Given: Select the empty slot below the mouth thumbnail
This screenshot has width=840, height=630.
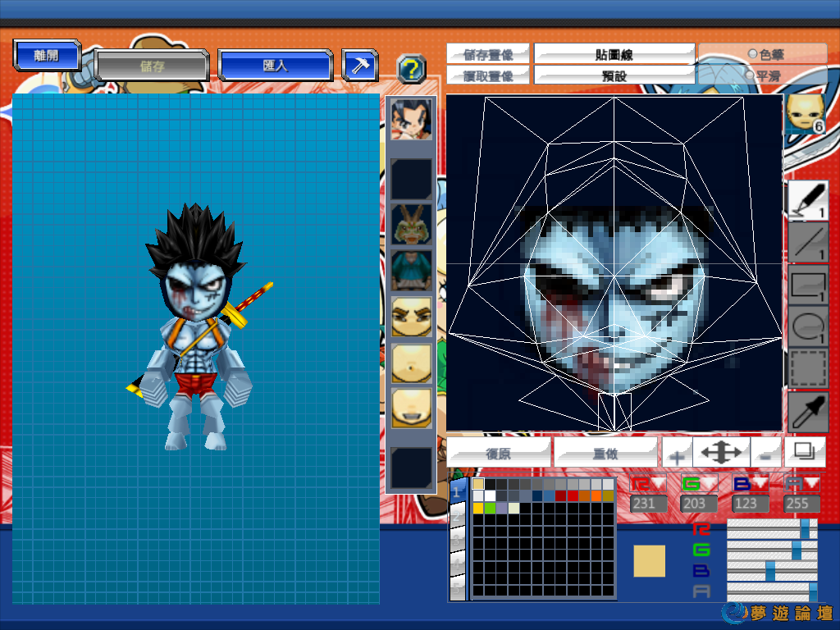Looking at the screenshot, I should [411, 468].
